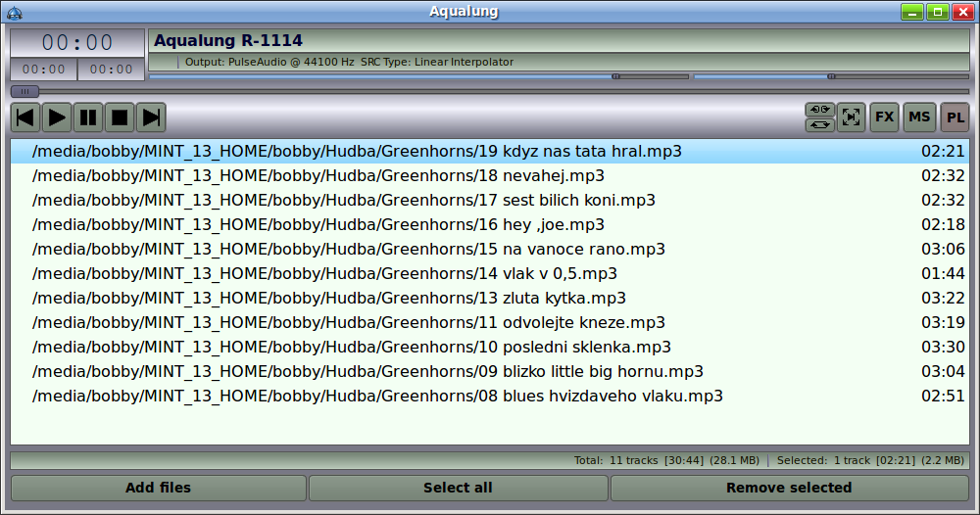Pause the current playback
980x515 pixels.
(88, 117)
